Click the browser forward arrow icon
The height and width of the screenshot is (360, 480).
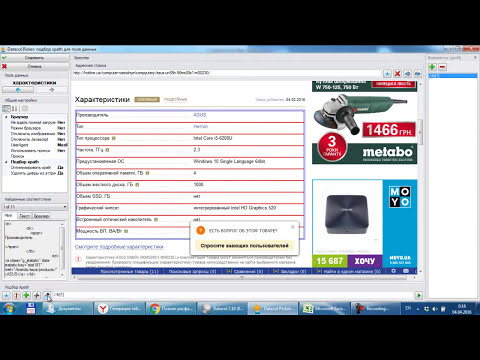click(417, 73)
